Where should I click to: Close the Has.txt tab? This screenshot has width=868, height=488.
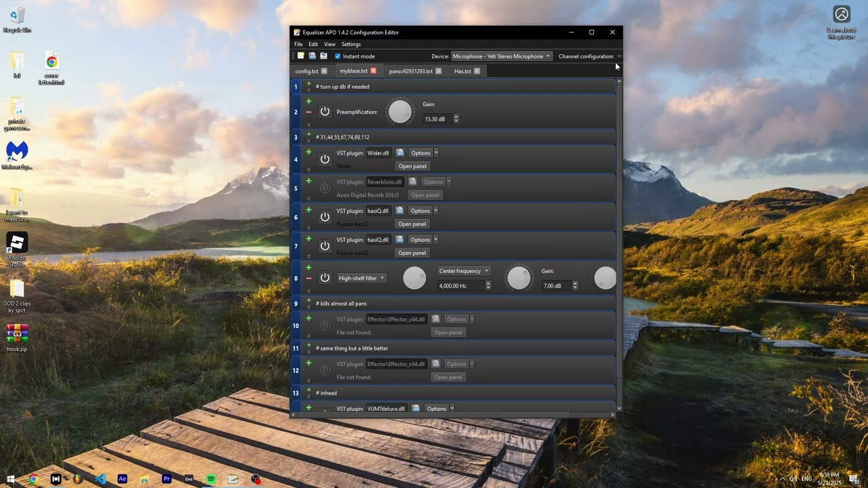tap(477, 71)
